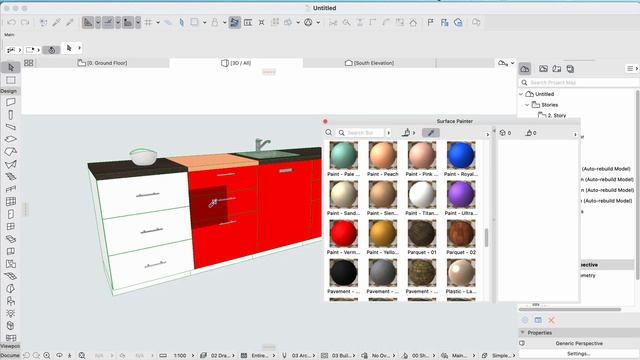640x360 pixels.
Task: Open the Navigator panel menu button
Action: coord(632,69)
